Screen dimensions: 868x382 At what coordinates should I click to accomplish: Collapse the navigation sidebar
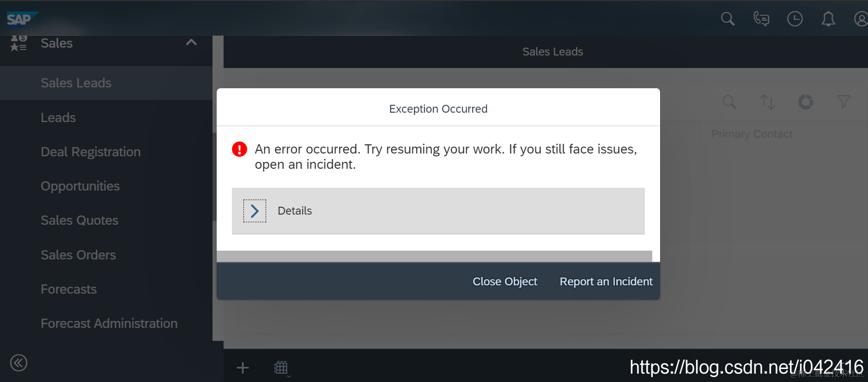[x=19, y=363]
